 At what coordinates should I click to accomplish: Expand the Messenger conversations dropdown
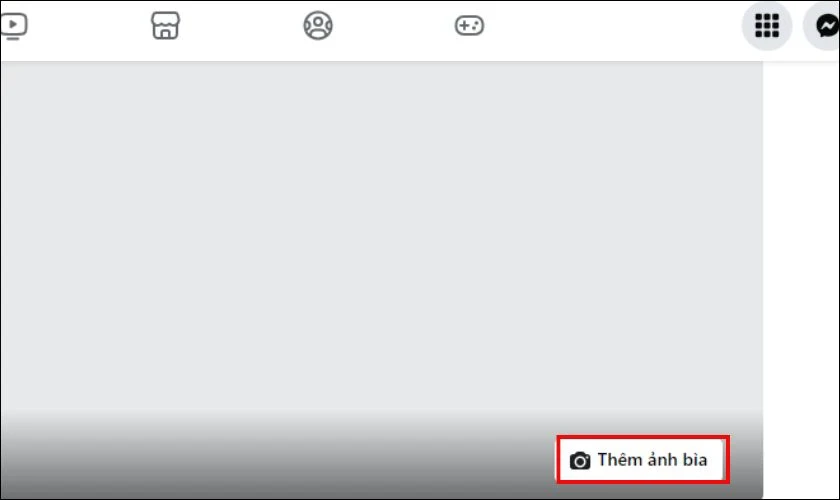point(824,25)
